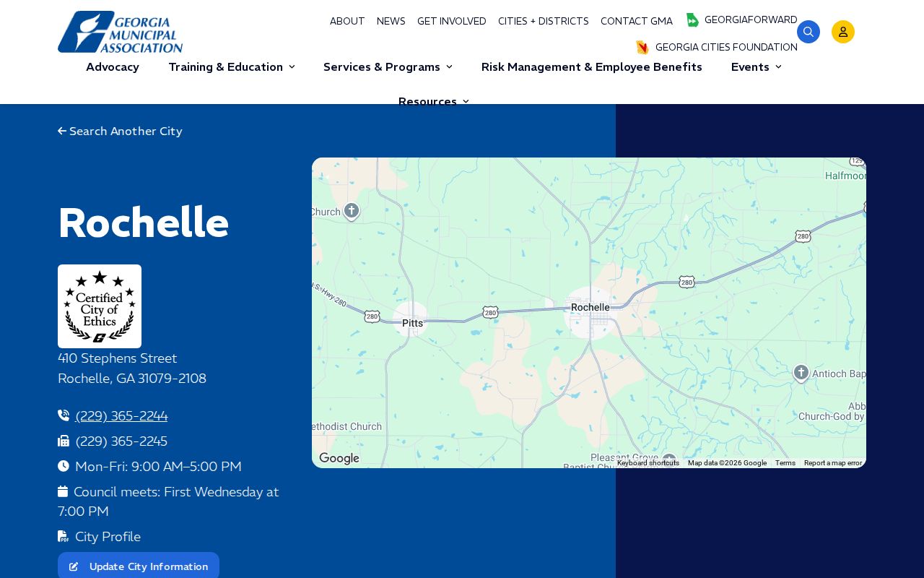
Task: Call the phone number (229) 365-2244
Action: click(121, 416)
